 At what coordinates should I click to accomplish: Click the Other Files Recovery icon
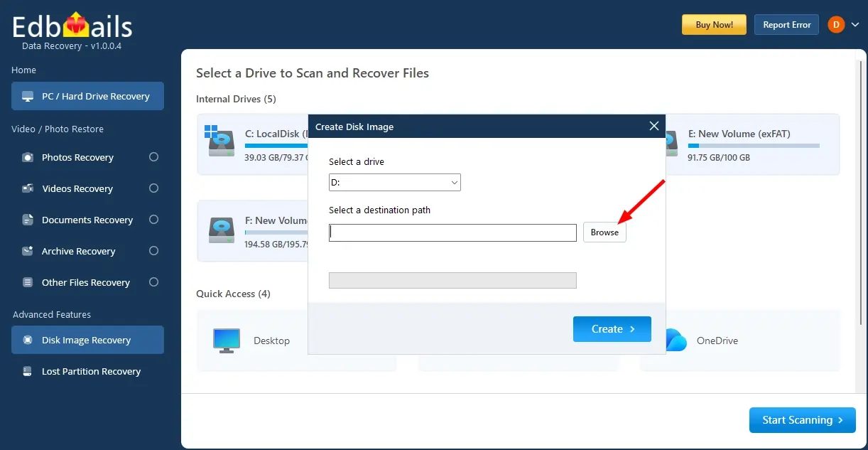28,282
